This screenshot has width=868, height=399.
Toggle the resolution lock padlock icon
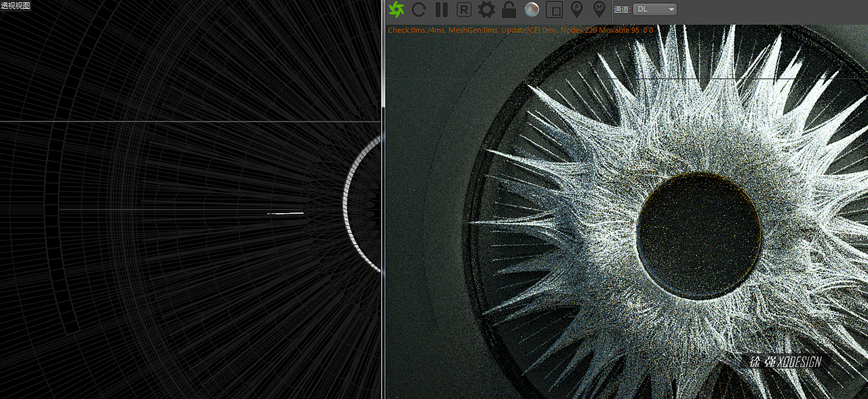click(509, 9)
